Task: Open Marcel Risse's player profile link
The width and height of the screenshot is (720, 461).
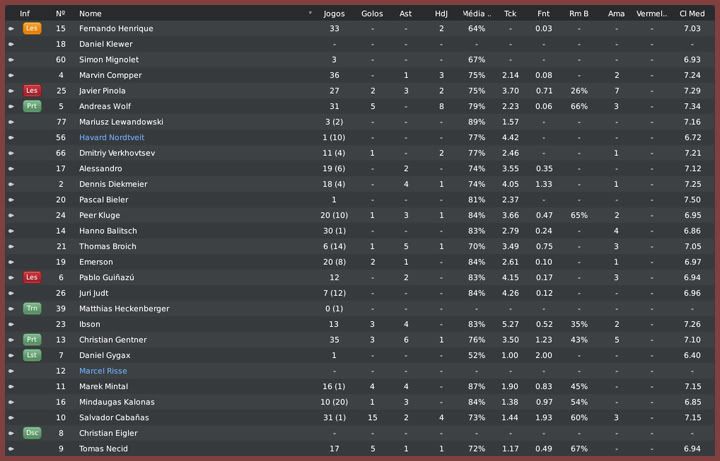Action: tap(103, 371)
